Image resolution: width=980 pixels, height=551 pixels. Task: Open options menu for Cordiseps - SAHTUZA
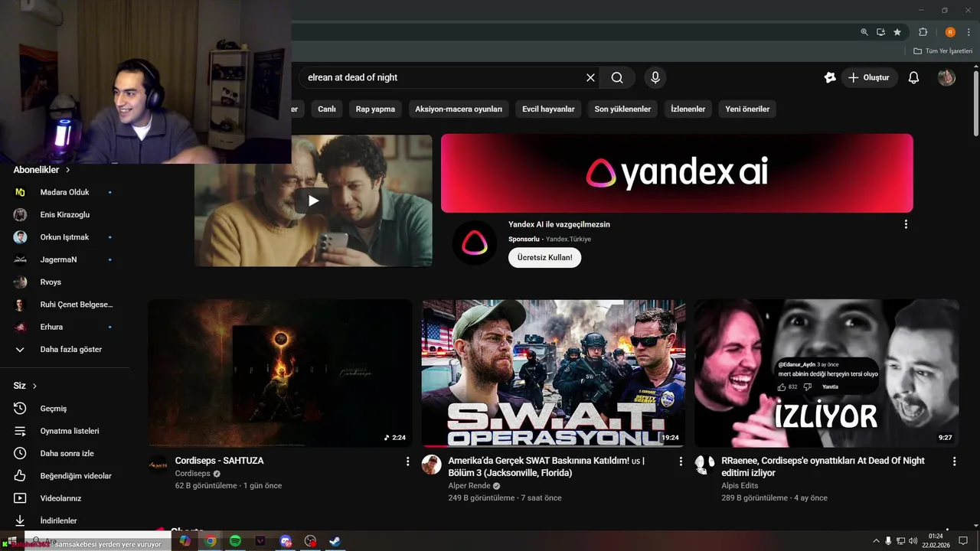[407, 461]
